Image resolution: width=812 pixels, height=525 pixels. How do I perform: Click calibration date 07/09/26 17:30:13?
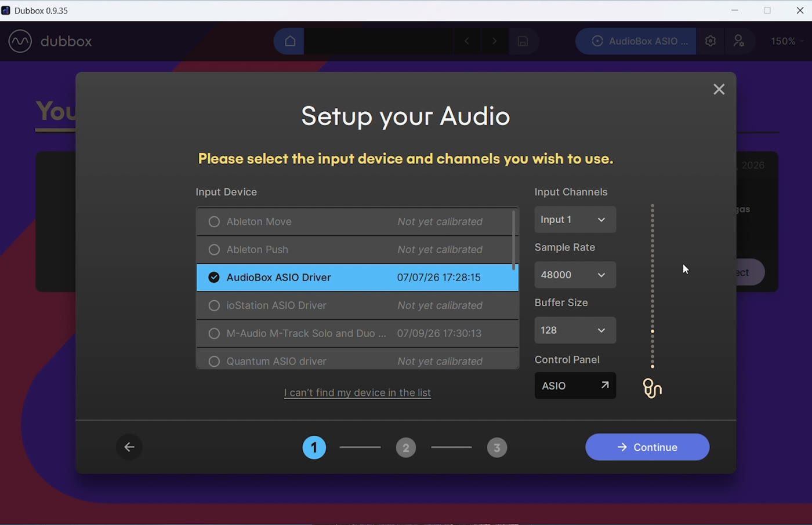pos(439,333)
